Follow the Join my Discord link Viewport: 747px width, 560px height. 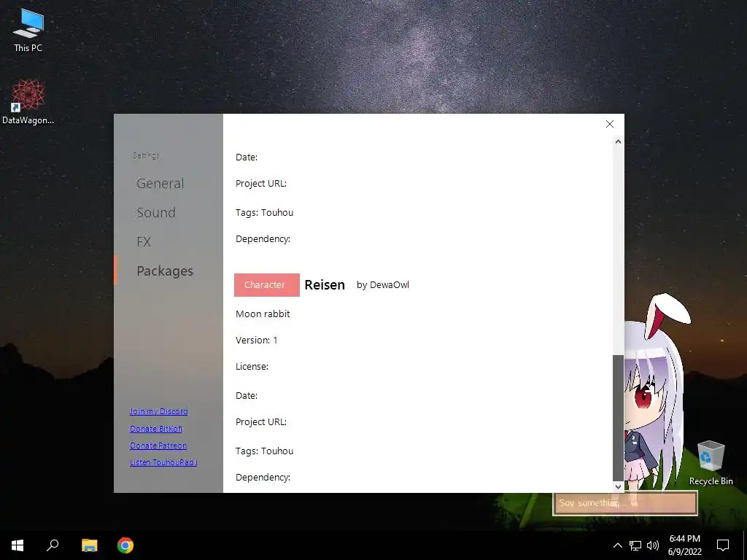click(x=158, y=411)
